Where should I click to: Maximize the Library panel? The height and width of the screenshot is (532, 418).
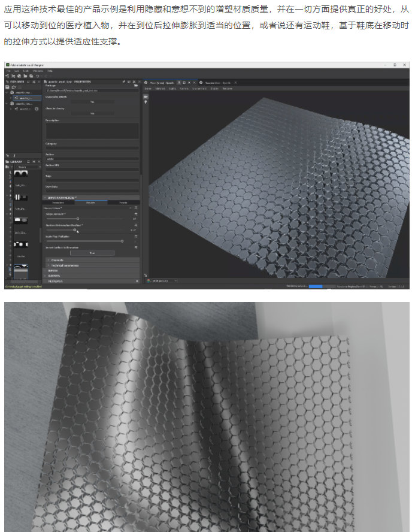pos(34,162)
